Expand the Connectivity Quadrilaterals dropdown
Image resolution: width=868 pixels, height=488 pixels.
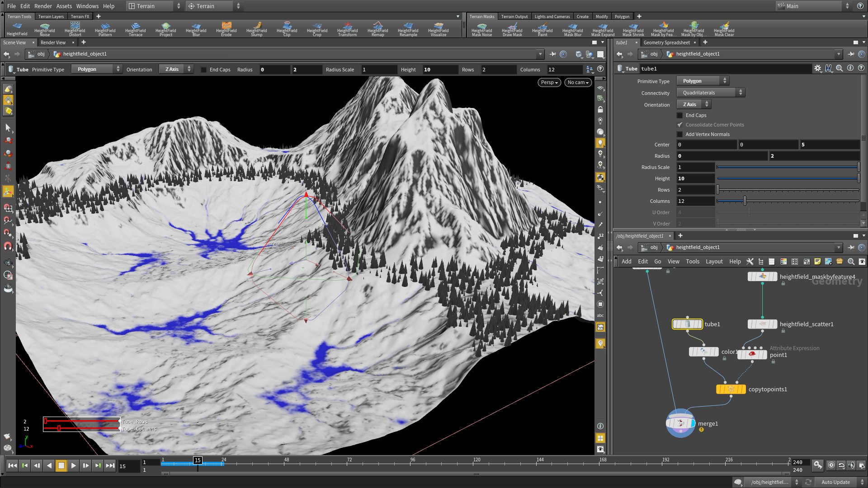pos(711,93)
